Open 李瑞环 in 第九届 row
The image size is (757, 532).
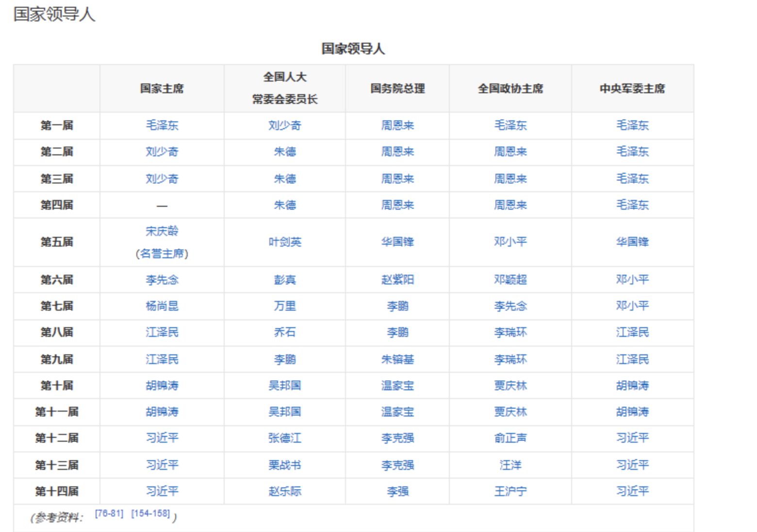510,359
